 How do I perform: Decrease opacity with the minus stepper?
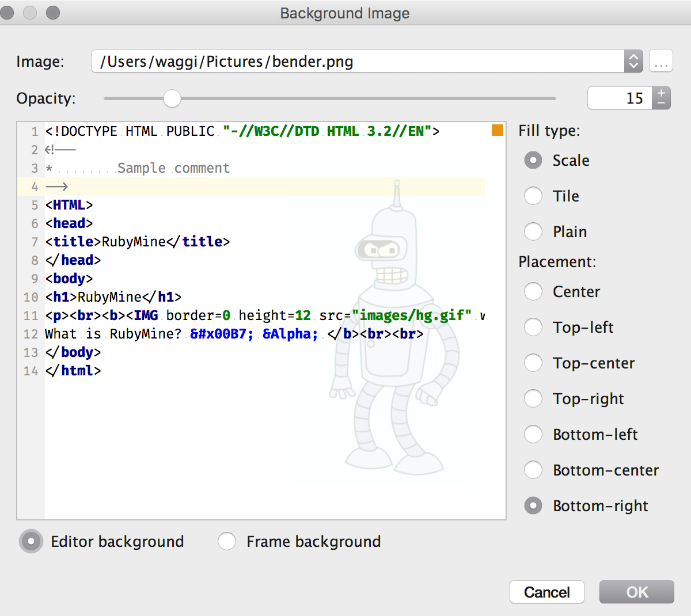coord(661,104)
